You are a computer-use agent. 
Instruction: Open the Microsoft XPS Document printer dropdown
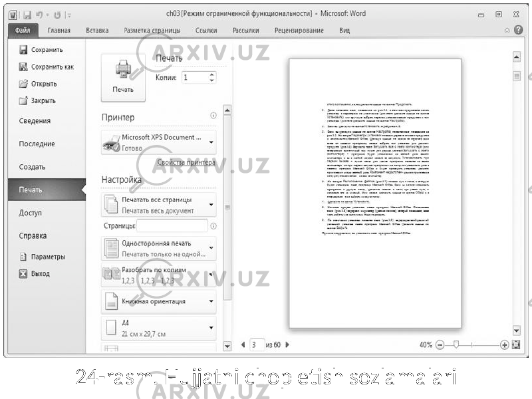coord(159,142)
